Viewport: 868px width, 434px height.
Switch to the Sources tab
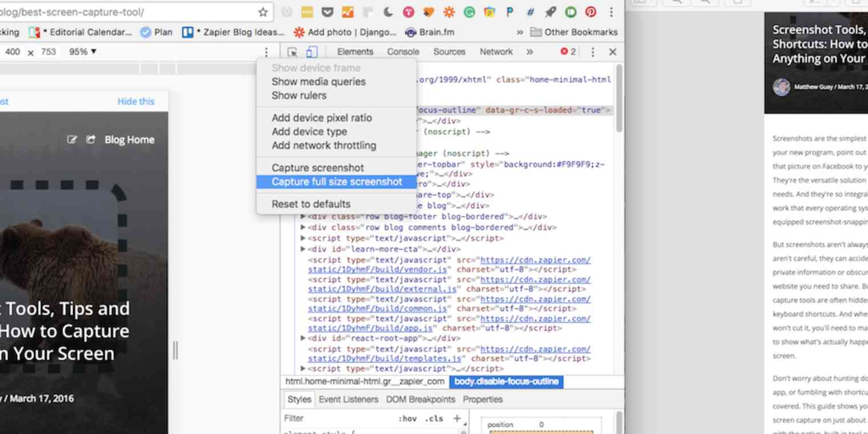click(x=449, y=52)
